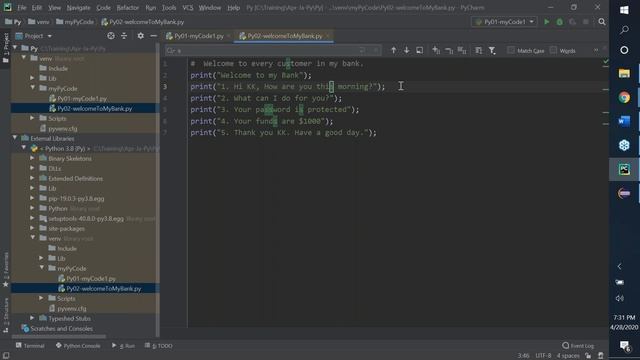Open the Python Console tool window
640x360 pixels.
(x=78, y=346)
